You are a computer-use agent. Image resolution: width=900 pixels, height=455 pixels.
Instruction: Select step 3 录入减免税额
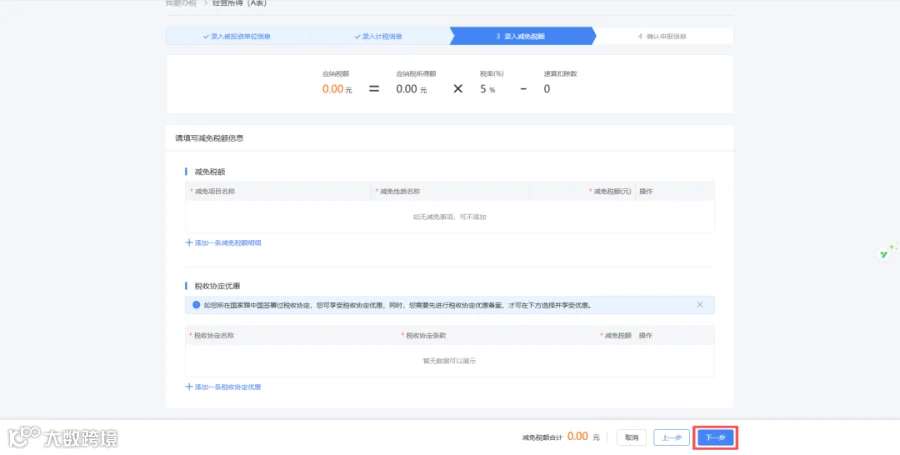click(521, 36)
